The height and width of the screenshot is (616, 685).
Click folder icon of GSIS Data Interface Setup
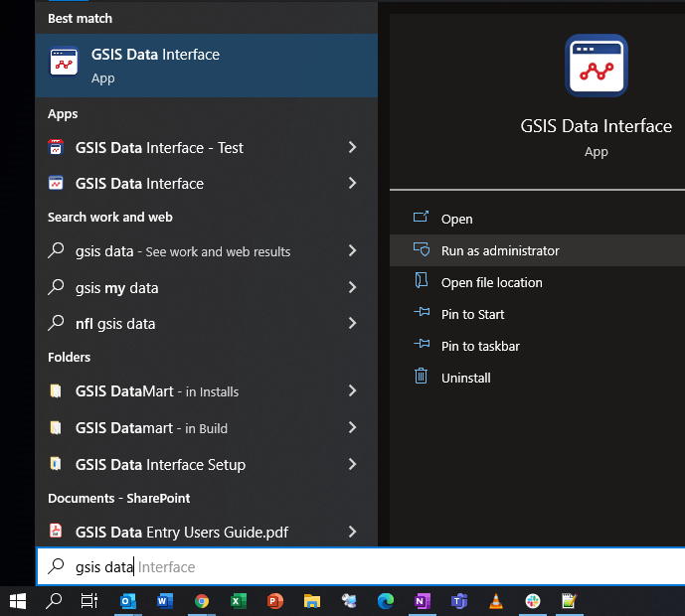tap(56, 464)
